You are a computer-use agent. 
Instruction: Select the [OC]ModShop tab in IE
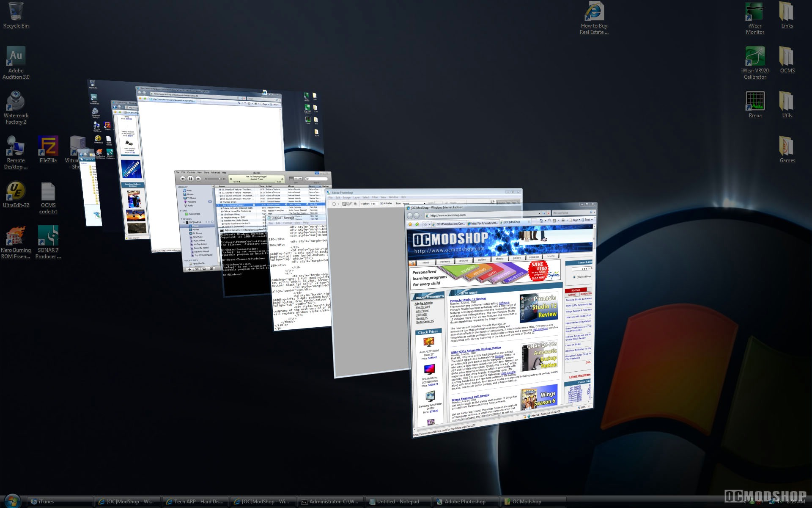click(x=515, y=222)
